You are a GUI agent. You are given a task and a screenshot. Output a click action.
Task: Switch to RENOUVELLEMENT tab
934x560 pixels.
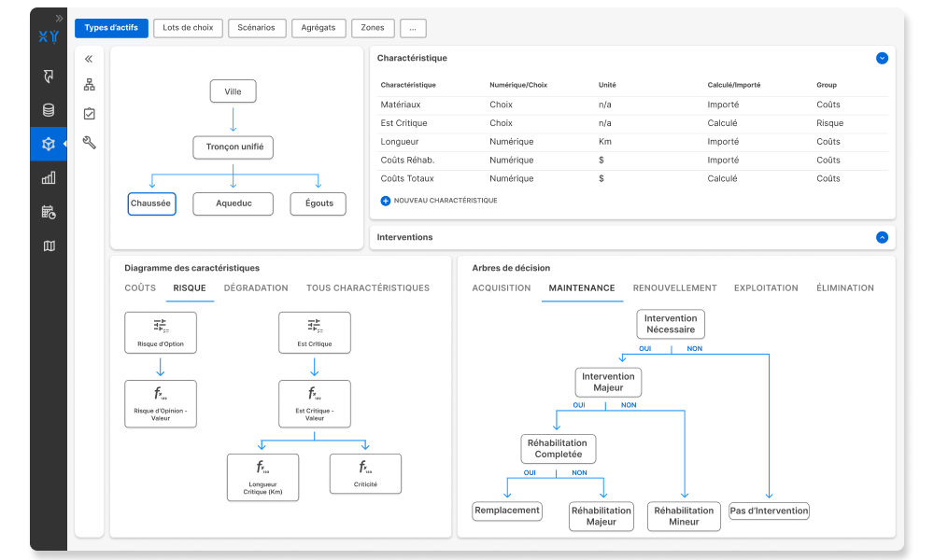coord(675,288)
